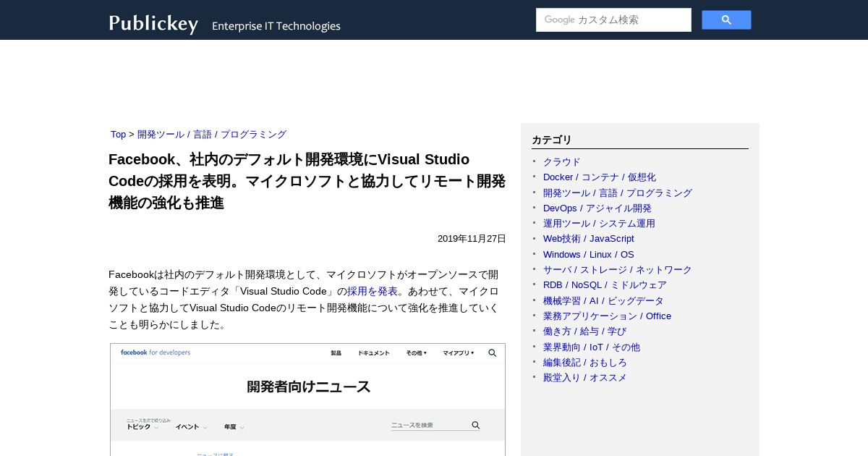This screenshot has height=456, width=868.
Task: Open the 運用ツール / システム運用 category
Action: pos(599,224)
